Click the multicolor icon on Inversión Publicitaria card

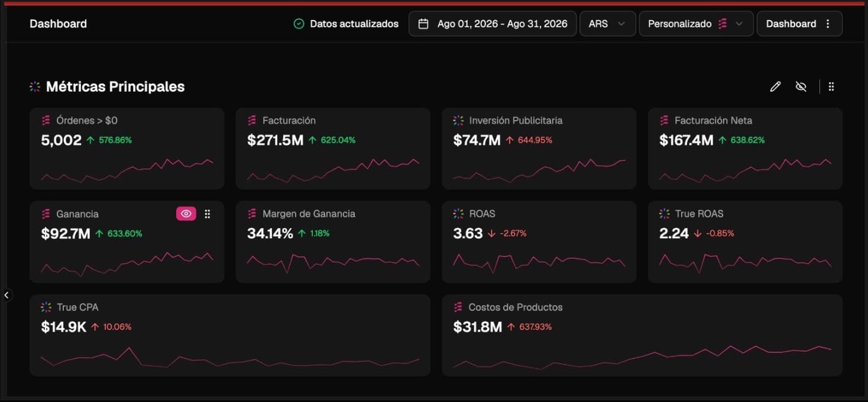pyautogui.click(x=458, y=121)
